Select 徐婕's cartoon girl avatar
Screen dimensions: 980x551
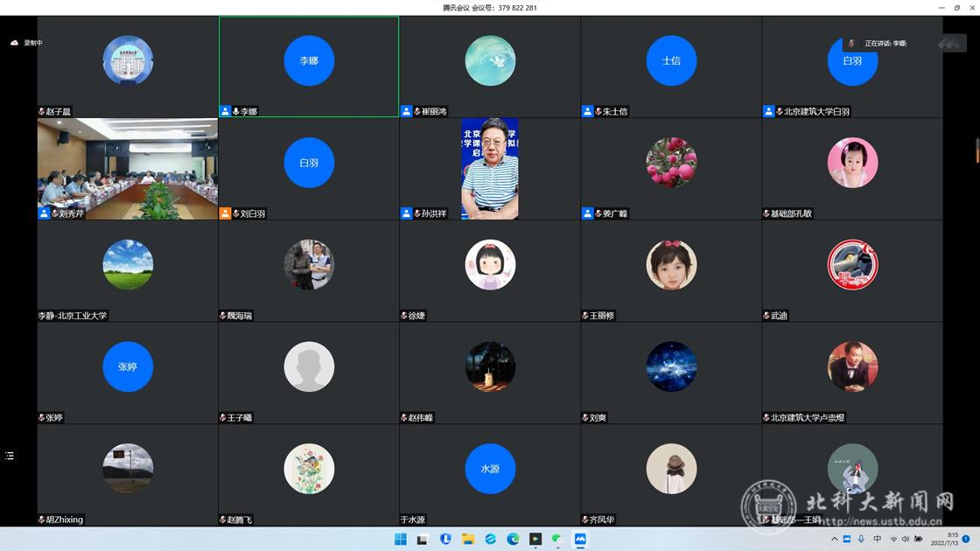[490, 264]
